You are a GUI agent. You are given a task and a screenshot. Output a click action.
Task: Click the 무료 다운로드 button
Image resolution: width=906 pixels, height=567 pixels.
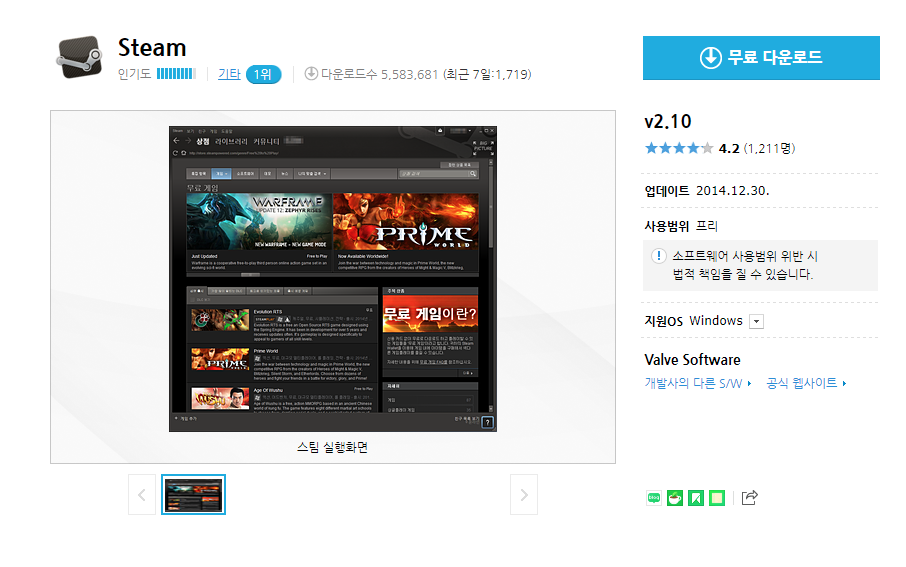(761, 58)
